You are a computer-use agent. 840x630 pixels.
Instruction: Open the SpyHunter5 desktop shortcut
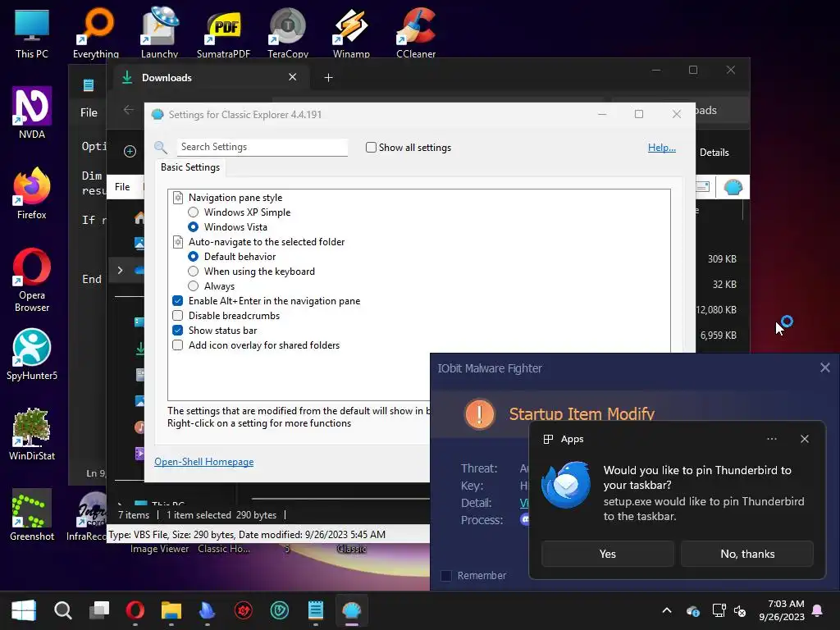tap(32, 354)
